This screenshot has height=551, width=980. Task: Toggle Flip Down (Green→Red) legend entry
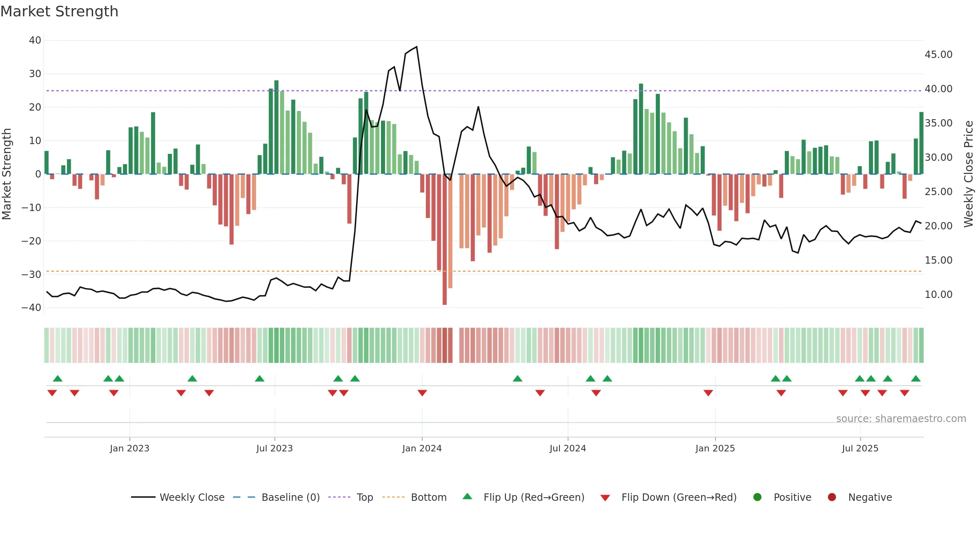click(669, 497)
